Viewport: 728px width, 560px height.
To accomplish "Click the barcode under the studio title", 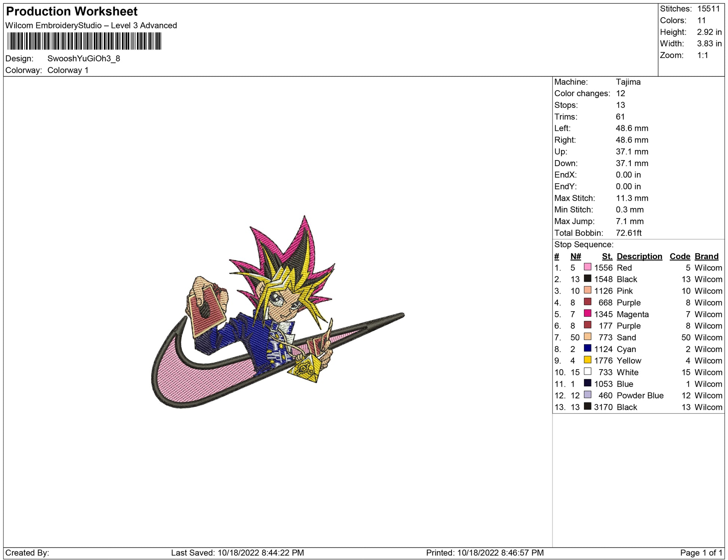I will (84, 41).
